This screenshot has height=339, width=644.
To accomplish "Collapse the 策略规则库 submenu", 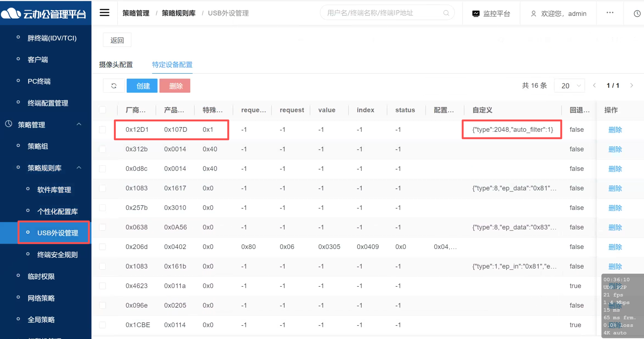I will [79, 168].
